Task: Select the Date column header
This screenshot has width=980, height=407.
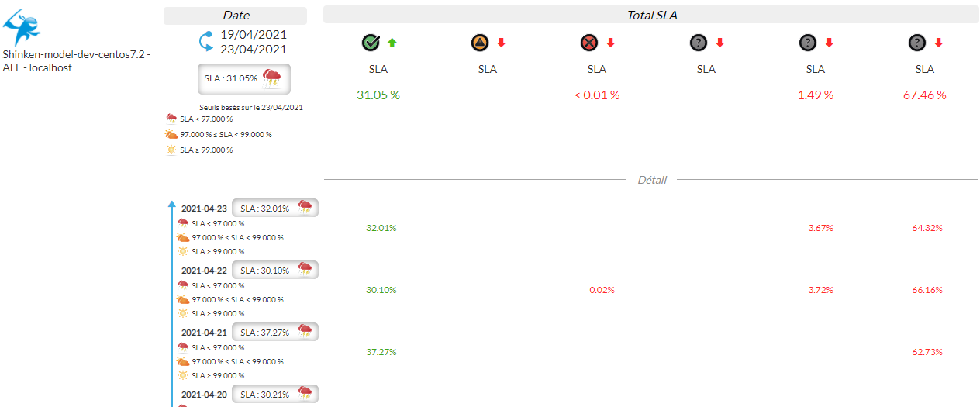Action: (x=236, y=16)
